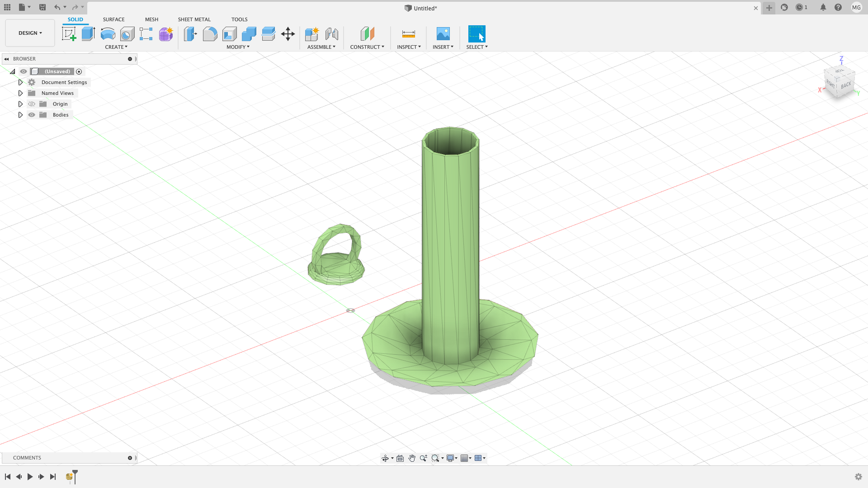Select the Measure tool under Inspect
Viewport: 868px width, 488px height.
tap(408, 34)
